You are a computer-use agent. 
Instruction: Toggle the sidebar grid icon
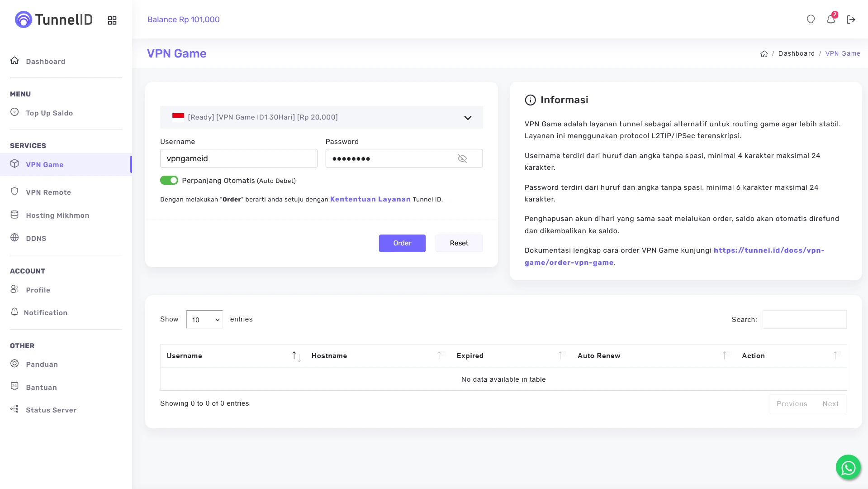click(x=112, y=20)
